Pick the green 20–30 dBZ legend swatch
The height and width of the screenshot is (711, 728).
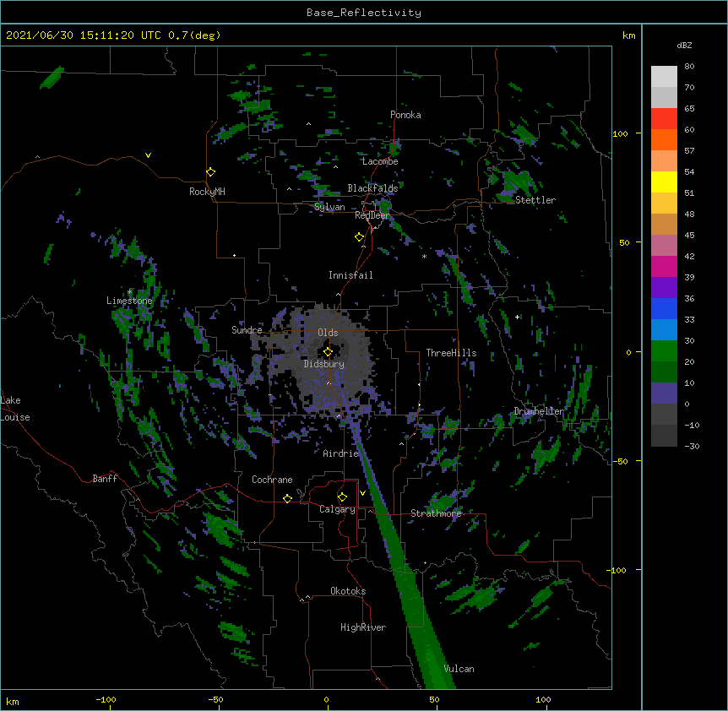(664, 351)
